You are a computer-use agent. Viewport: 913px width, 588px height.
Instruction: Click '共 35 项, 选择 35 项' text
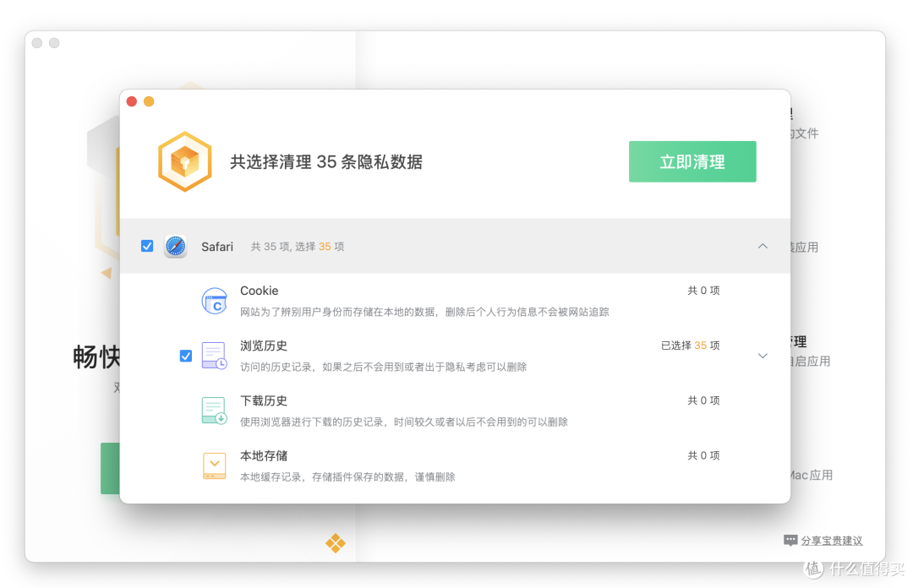(298, 247)
